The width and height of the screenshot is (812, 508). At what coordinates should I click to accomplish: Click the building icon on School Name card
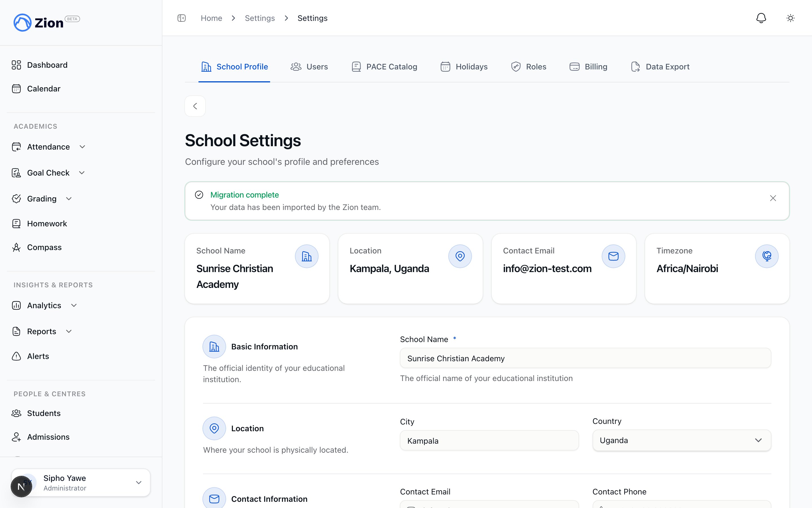point(307,256)
